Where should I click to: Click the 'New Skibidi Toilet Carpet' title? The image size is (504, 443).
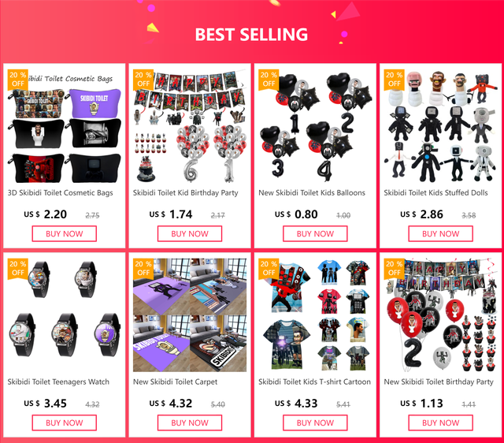tap(175, 382)
